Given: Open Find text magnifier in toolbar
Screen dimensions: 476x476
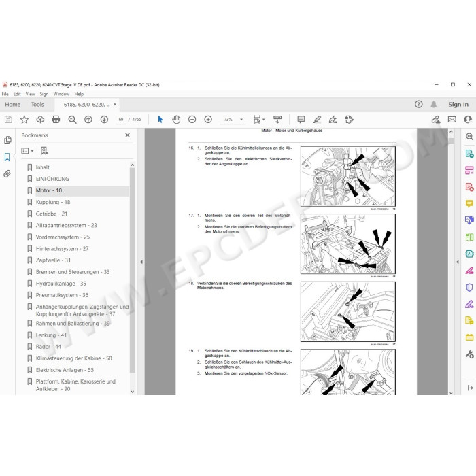Looking at the screenshot, I should (x=72, y=120).
